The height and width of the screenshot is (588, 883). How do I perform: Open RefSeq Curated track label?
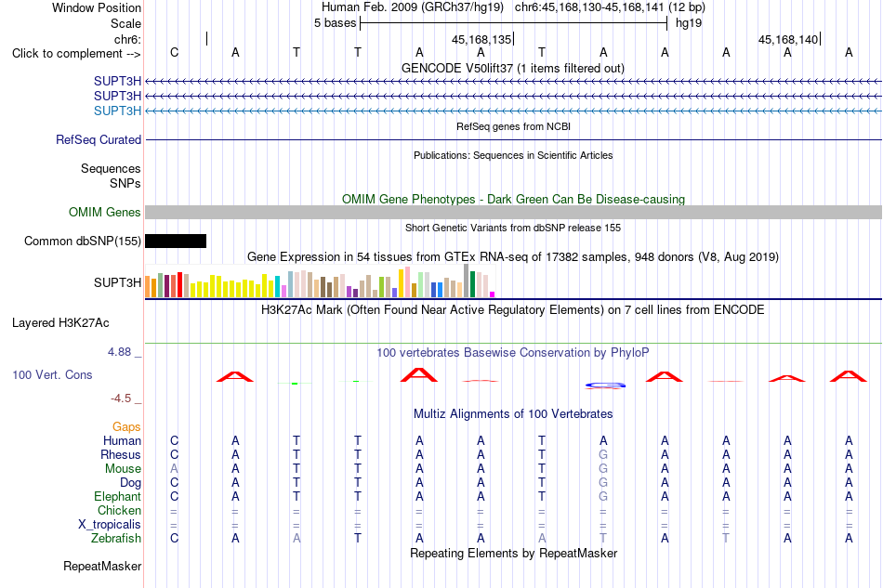click(98, 139)
